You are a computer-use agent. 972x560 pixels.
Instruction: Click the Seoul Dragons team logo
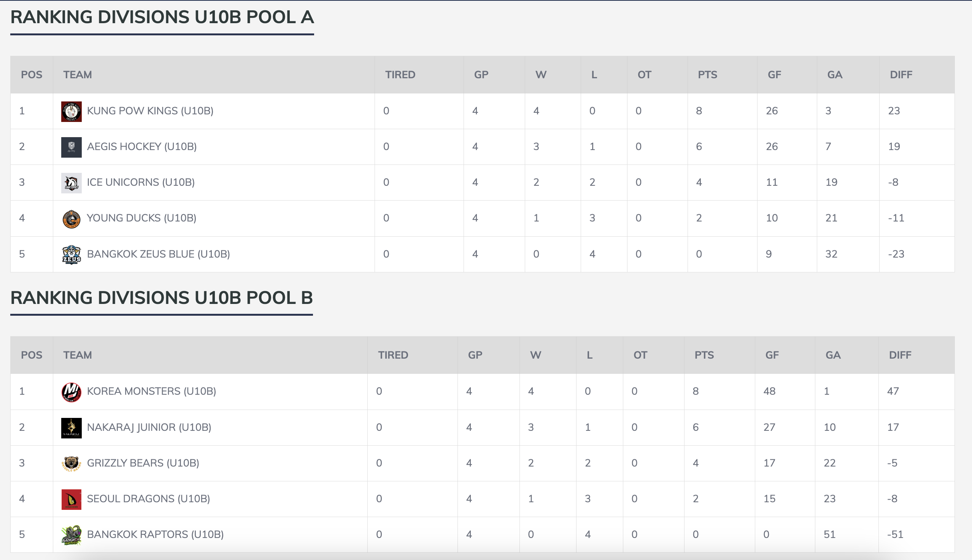pos(71,499)
